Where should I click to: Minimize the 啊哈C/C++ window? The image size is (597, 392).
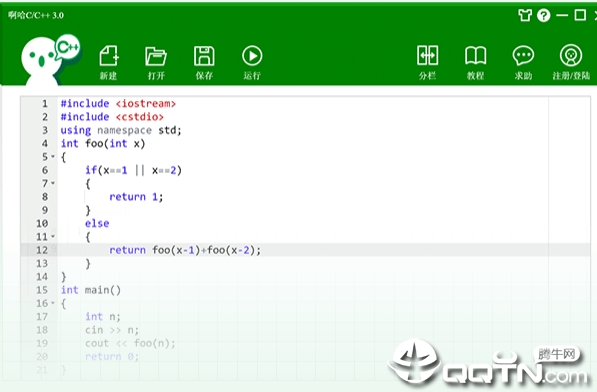pyautogui.click(x=562, y=16)
